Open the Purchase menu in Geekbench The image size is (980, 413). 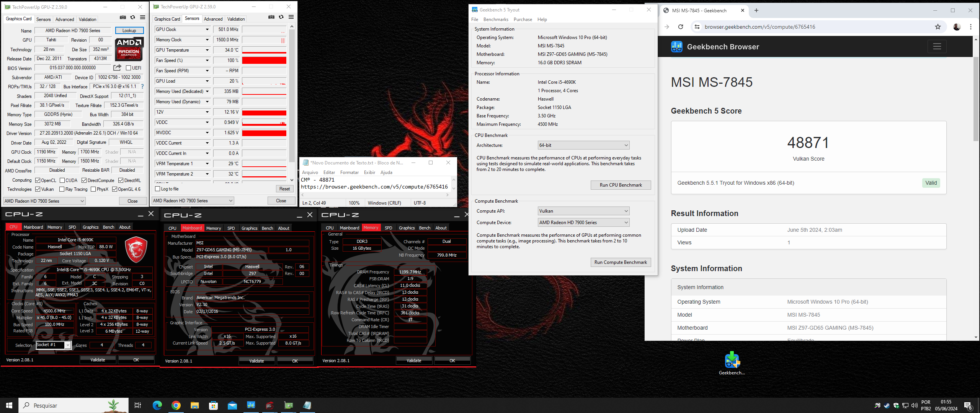click(x=523, y=20)
